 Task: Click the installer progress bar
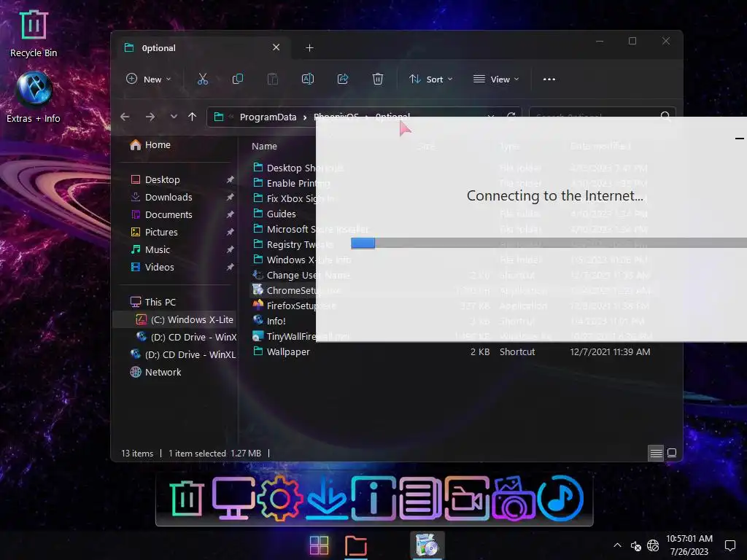(x=549, y=243)
